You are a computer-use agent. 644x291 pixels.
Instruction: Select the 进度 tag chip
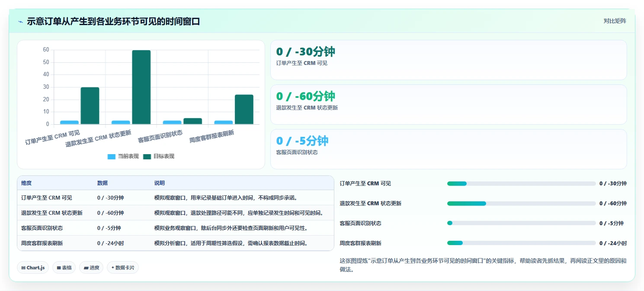pos(91,268)
